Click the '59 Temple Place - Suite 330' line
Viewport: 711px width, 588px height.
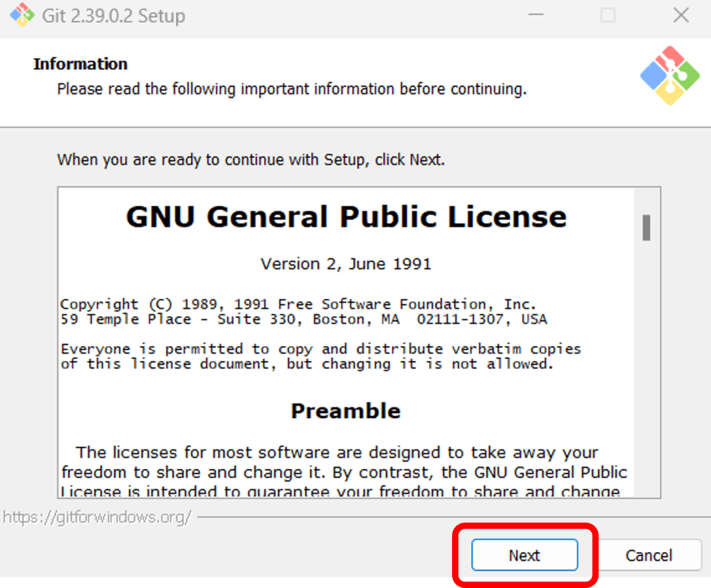(304, 320)
